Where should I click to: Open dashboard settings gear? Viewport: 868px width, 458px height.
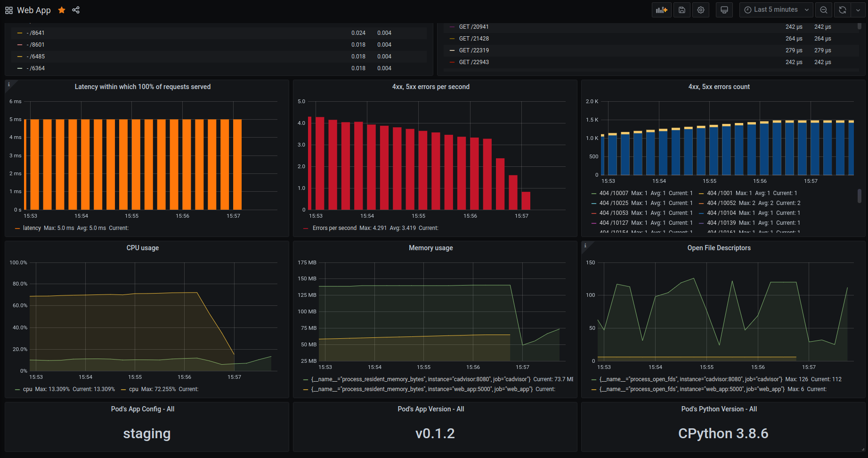click(701, 10)
